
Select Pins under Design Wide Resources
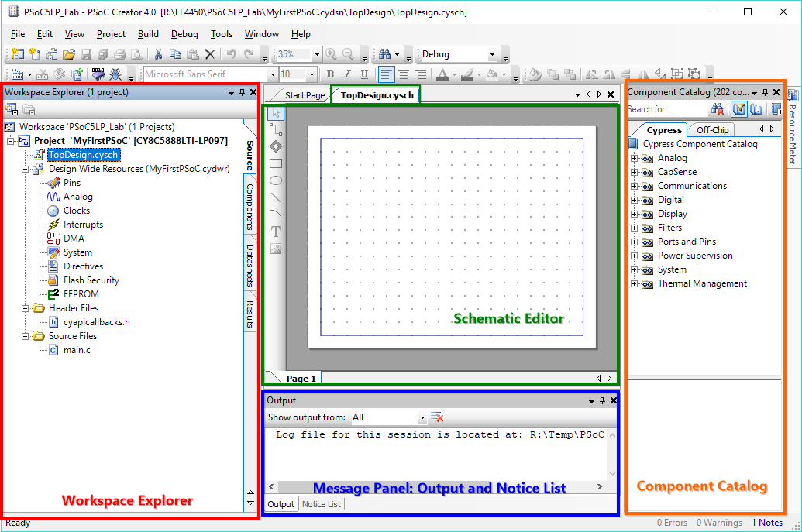(72, 183)
